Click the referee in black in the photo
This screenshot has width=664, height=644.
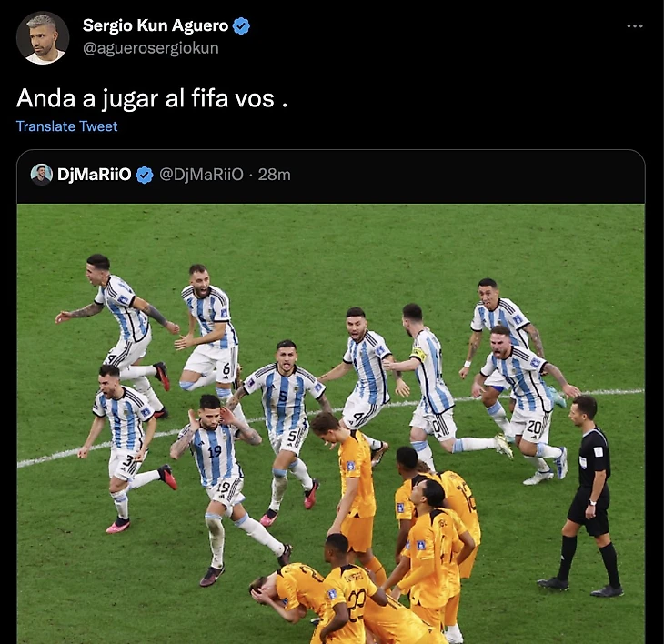point(586,496)
